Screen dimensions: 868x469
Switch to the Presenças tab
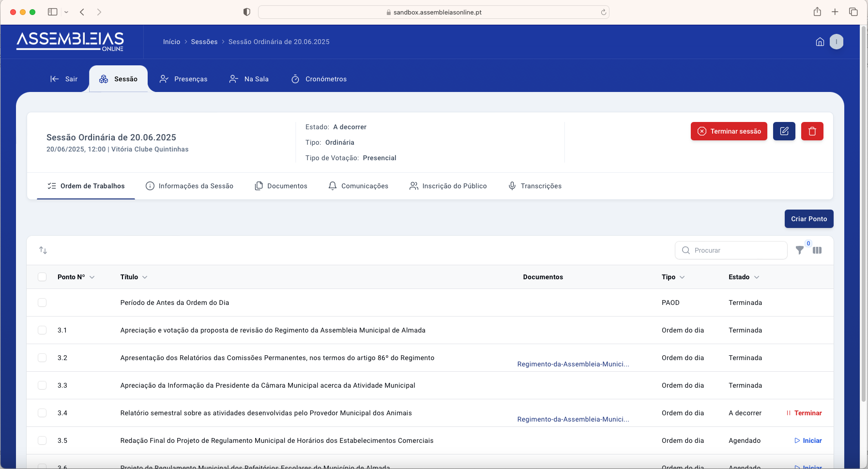pyautogui.click(x=183, y=79)
